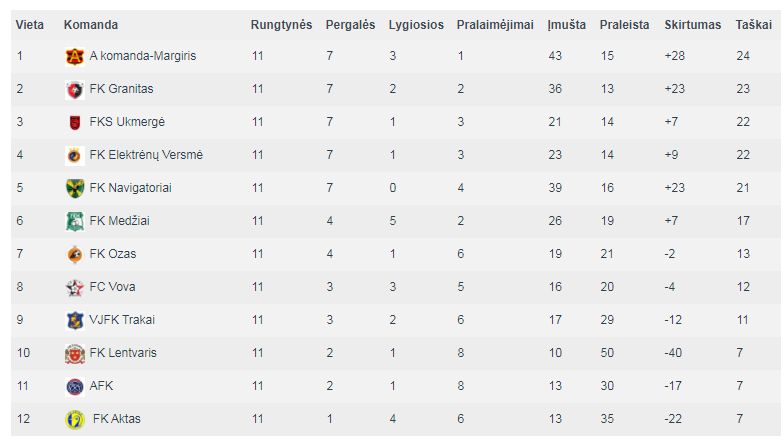Sort by the Pergalės column header
Viewport: 781px width, 446px height.
point(350,25)
